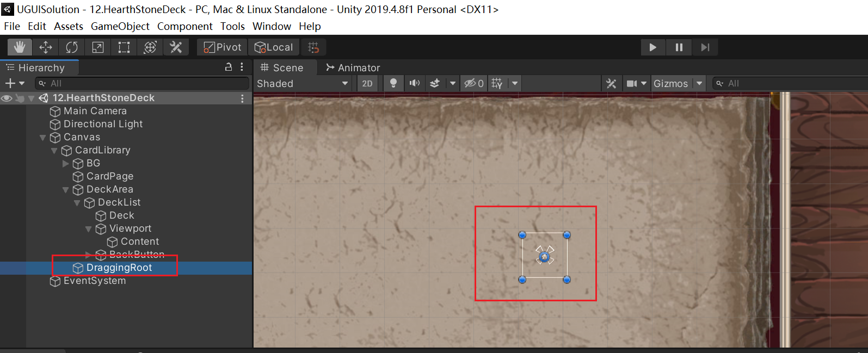Switch to the Animator tab
868x353 pixels.
[353, 67]
